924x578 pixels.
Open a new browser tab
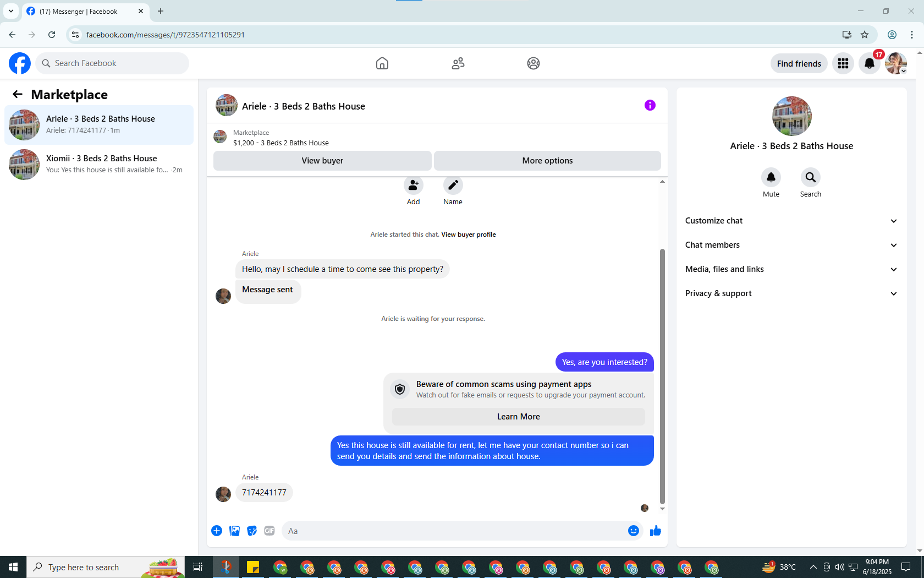161,11
